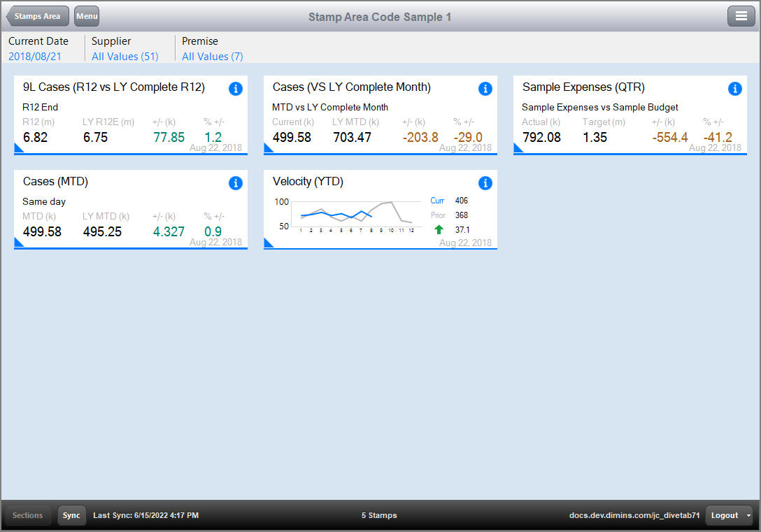Open the hamburger menu at top right
761x532 pixels.
(741, 16)
